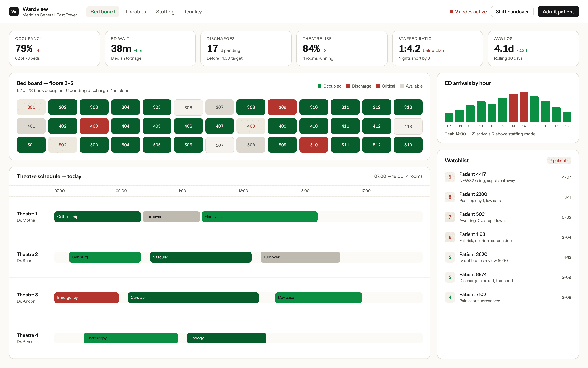This screenshot has height=368, width=588.
Task: Go to the Quality tab
Action: [x=193, y=12]
